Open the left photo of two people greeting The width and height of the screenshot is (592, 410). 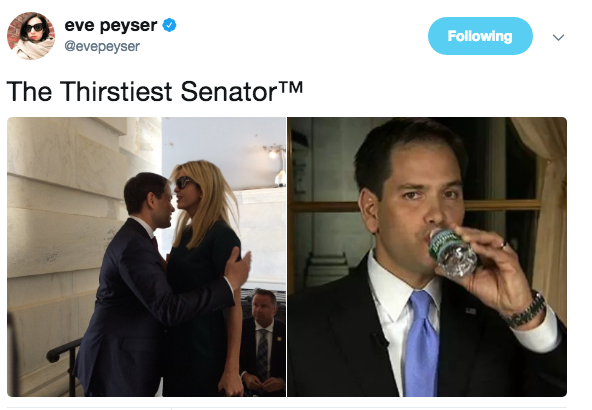click(x=146, y=257)
